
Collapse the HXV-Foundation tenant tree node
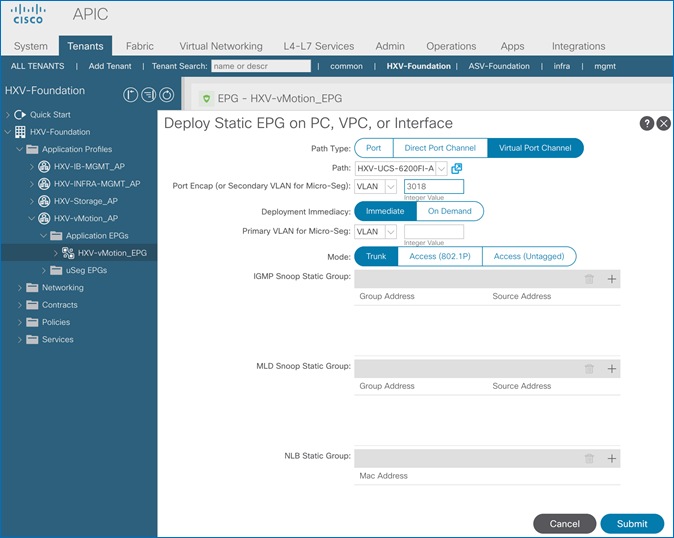[x=8, y=132]
